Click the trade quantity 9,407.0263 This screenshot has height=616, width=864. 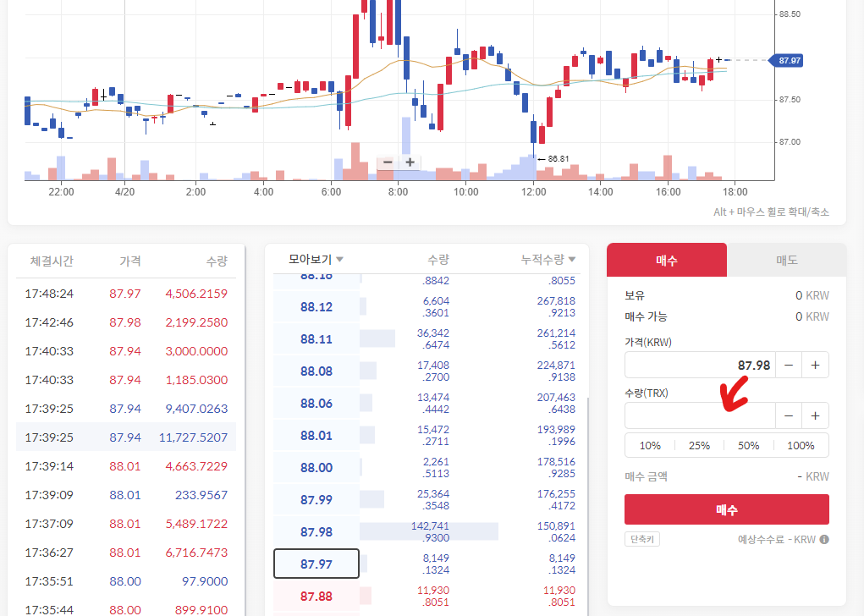196,409
